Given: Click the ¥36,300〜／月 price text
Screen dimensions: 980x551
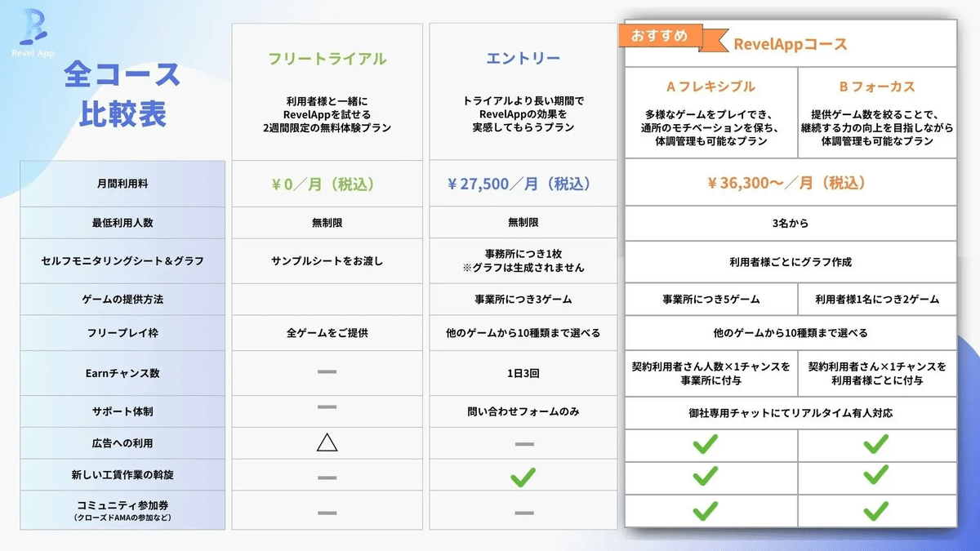Looking at the screenshot, I should [790, 184].
